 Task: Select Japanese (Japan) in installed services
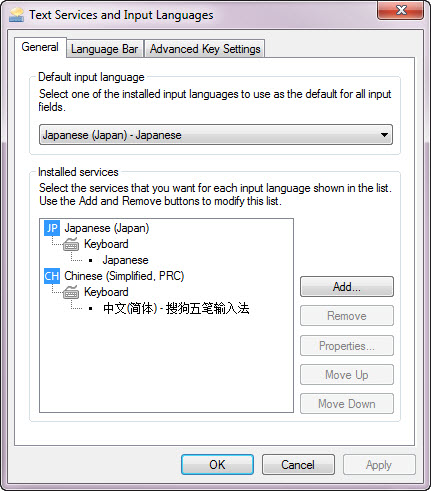[107, 228]
